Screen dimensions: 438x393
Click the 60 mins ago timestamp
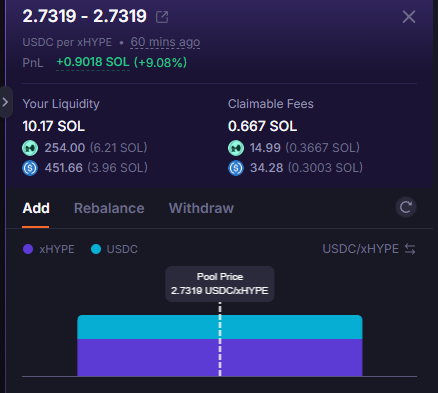[x=165, y=42]
